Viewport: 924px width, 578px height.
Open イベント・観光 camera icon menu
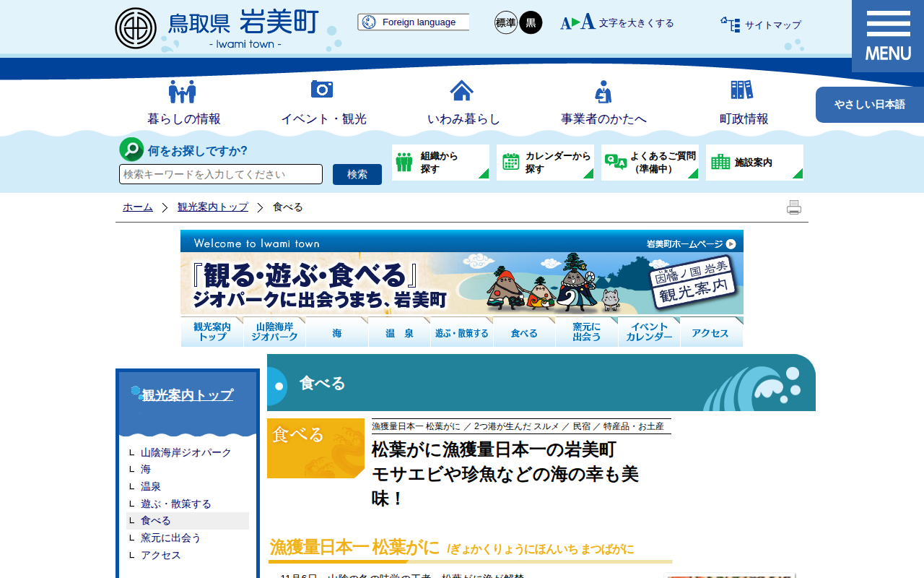[323, 103]
